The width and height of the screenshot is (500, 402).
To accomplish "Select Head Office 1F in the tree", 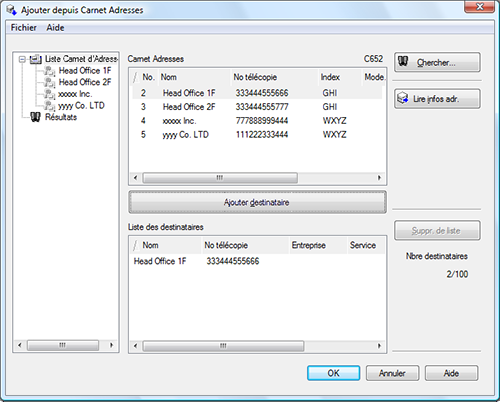I will tap(85, 71).
